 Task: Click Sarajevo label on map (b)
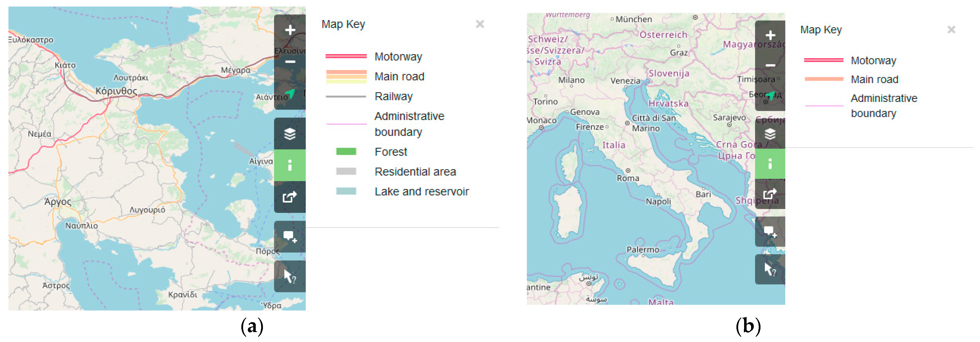click(x=729, y=118)
